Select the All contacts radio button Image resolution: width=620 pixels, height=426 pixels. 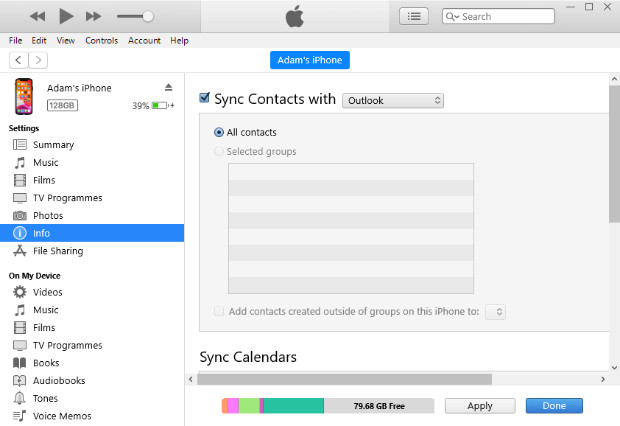(x=219, y=132)
